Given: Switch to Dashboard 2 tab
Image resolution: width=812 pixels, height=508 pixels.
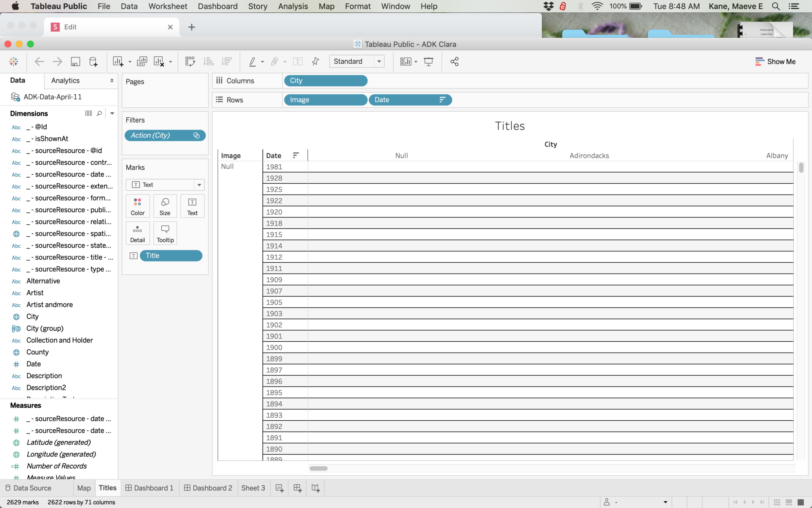Looking at the screenshot, I should click(x=208, y=488).
